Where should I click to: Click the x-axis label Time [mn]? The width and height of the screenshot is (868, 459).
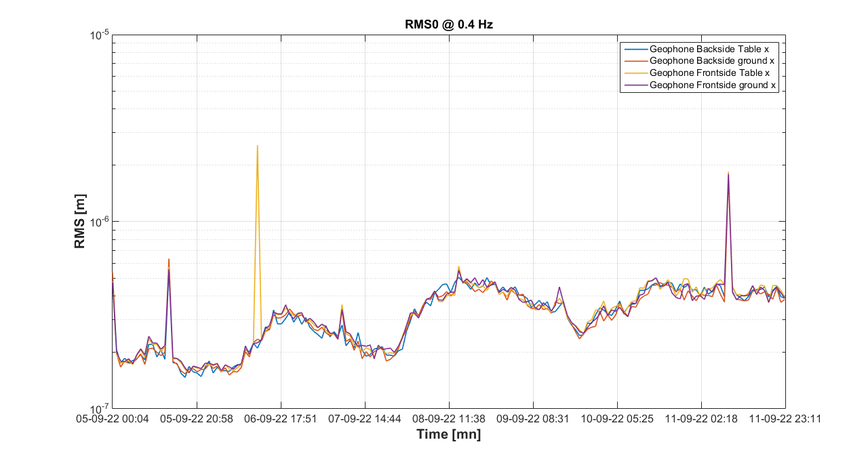[448, 435]
